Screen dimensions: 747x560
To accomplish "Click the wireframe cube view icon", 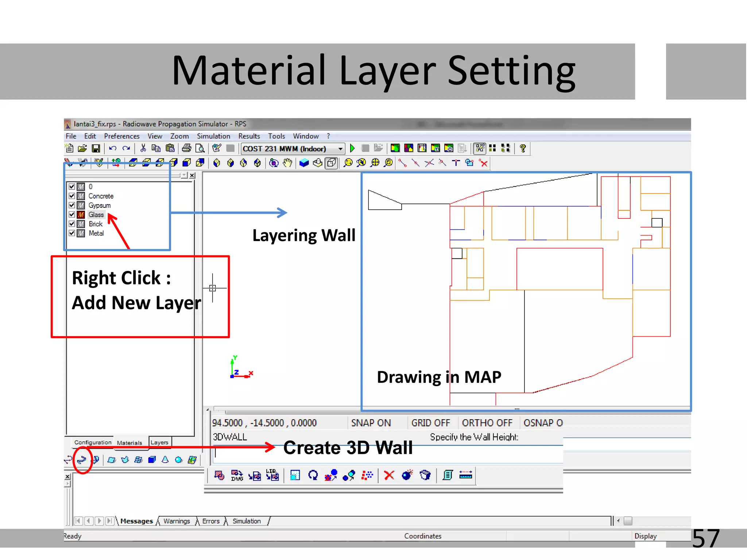I will tap(332, 163).
